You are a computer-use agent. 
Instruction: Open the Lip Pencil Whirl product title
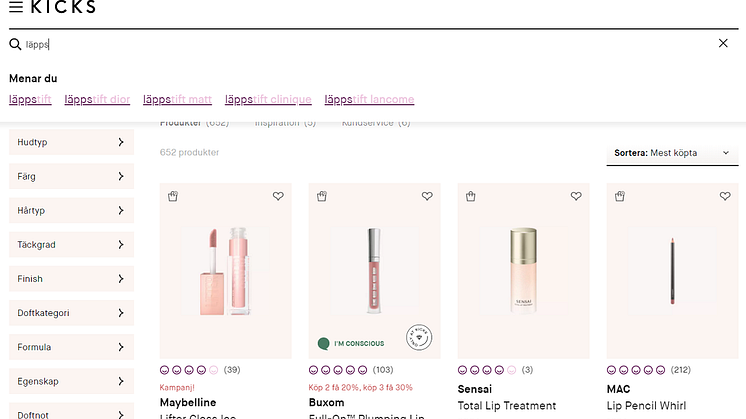[x=646, y=406]
